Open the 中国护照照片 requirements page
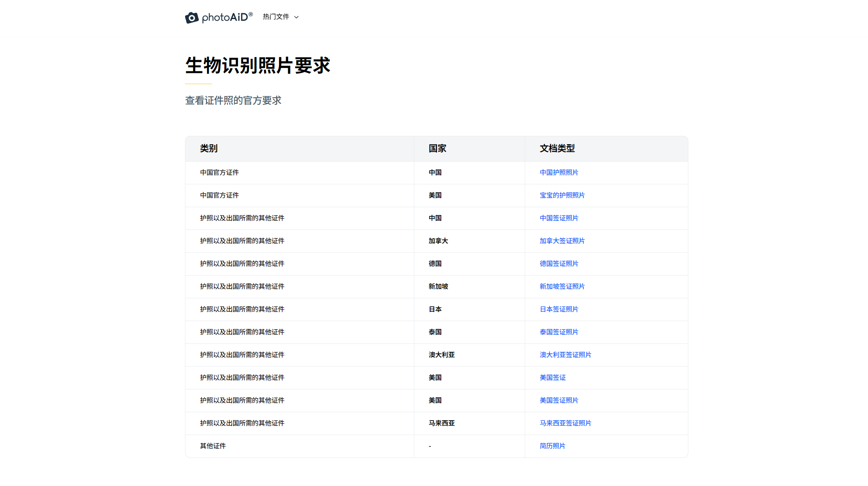Screen dimensions: 868x486 (x=558, y=172)
